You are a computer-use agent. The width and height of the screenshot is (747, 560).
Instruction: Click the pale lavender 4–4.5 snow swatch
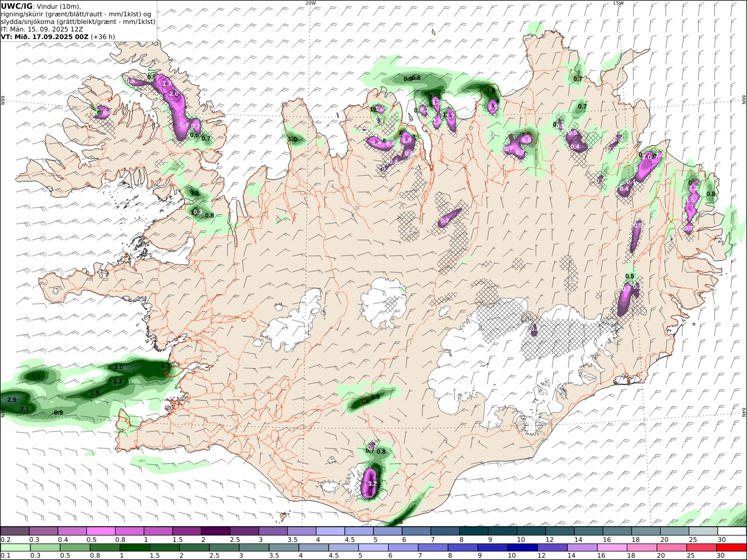click(330, 531)
